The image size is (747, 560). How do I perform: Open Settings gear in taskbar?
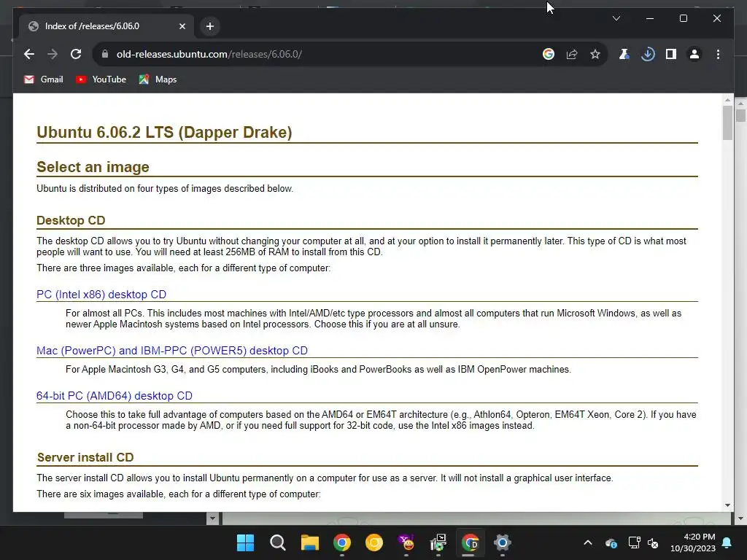tap(502, 542)
